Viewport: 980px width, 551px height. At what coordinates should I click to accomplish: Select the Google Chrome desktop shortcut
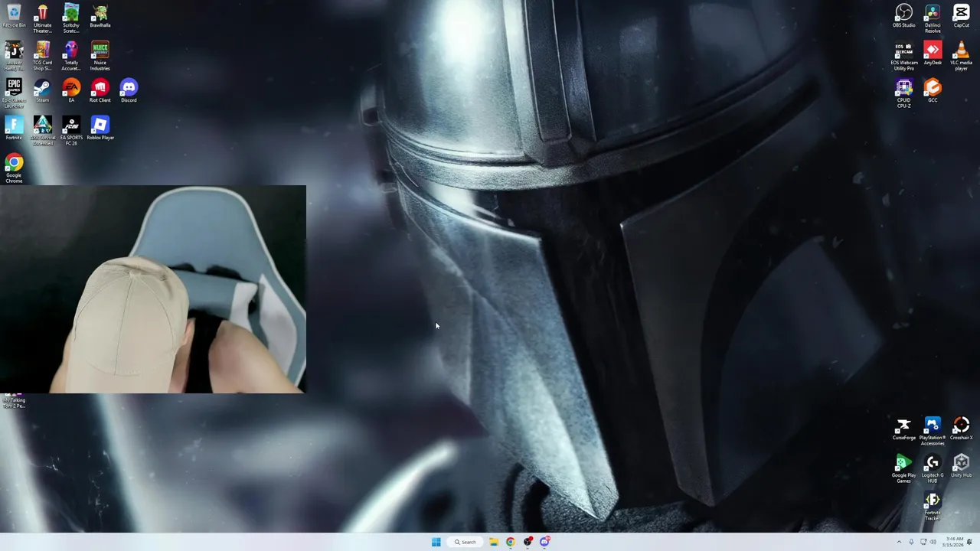click(x=14, y=168)
